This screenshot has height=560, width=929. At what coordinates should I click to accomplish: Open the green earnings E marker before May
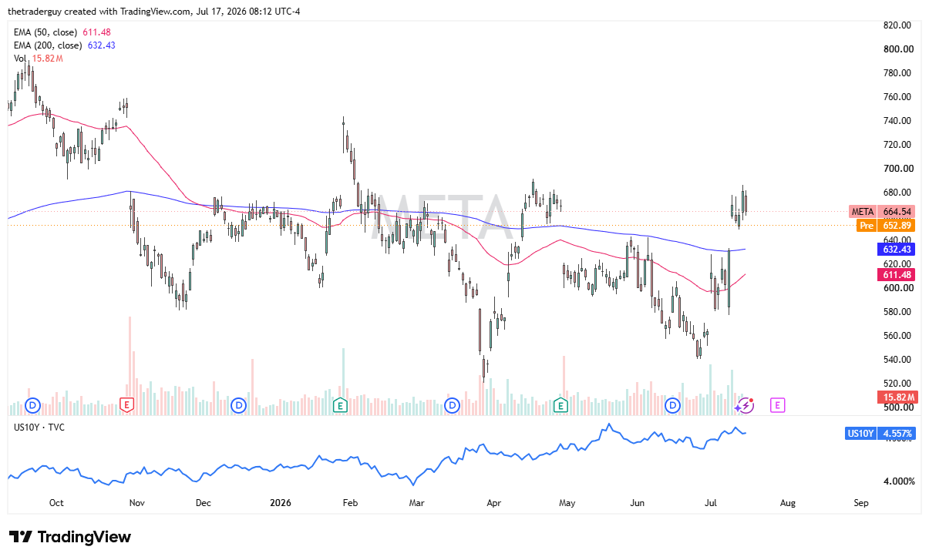pyautogui.click(x=560, y=404)
